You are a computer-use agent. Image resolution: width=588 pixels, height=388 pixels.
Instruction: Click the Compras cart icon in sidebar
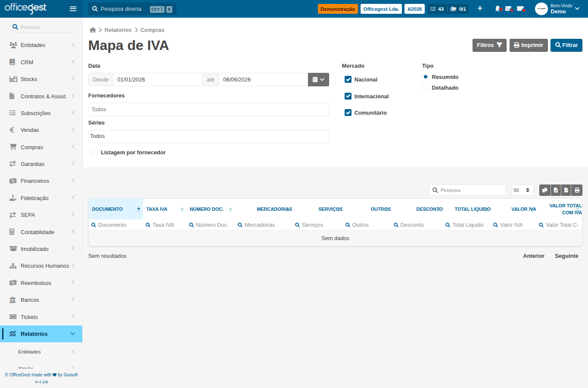(x=13, y=147)
